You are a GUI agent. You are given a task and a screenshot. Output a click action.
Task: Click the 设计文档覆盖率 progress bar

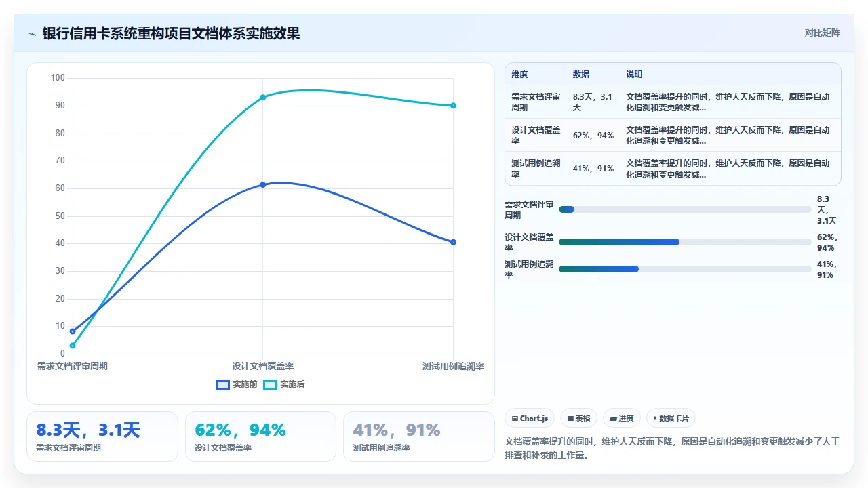point(685,242)
